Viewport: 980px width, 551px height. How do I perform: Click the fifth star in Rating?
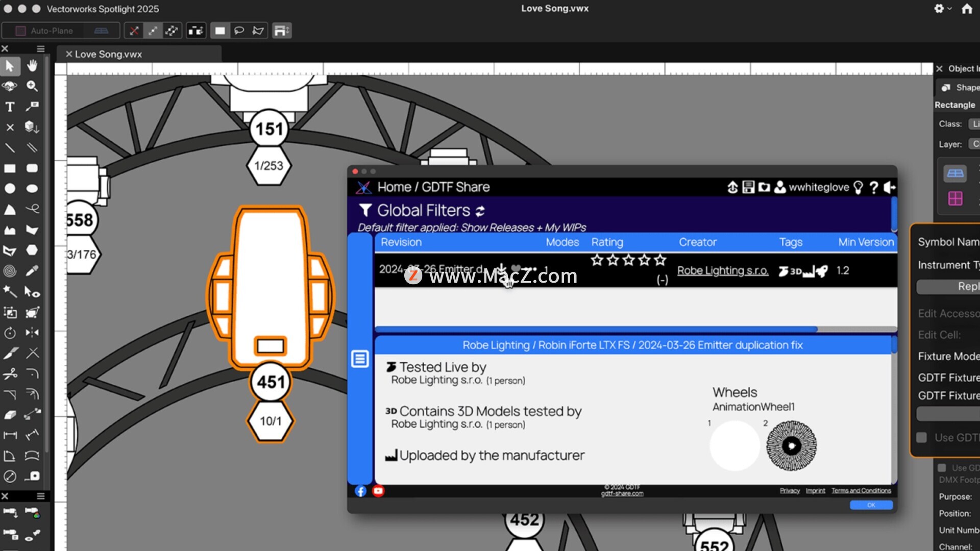point(660,260)
